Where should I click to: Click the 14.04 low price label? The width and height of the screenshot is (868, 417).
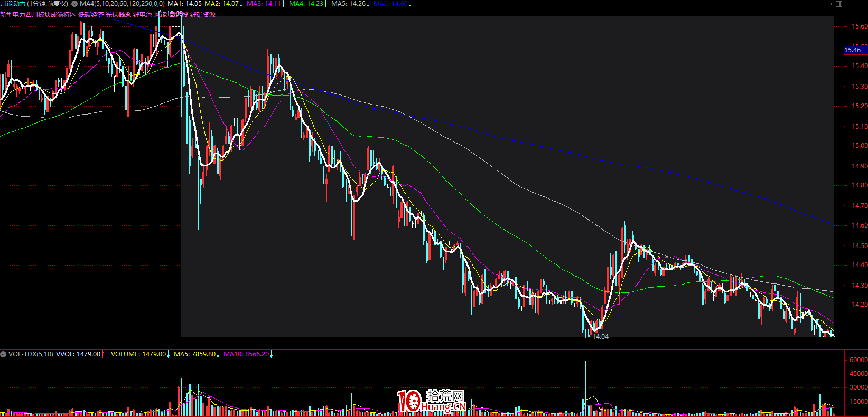coord(600,337)
